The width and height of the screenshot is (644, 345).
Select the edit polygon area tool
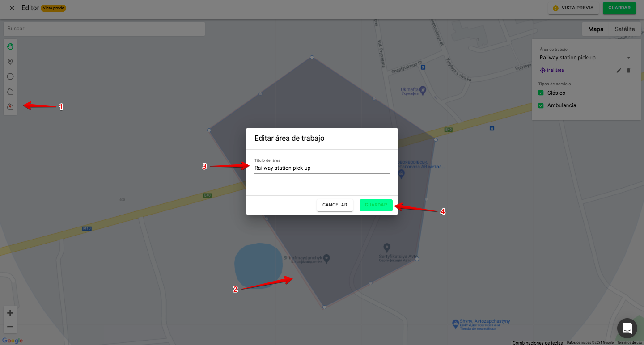tap(10, 107)
